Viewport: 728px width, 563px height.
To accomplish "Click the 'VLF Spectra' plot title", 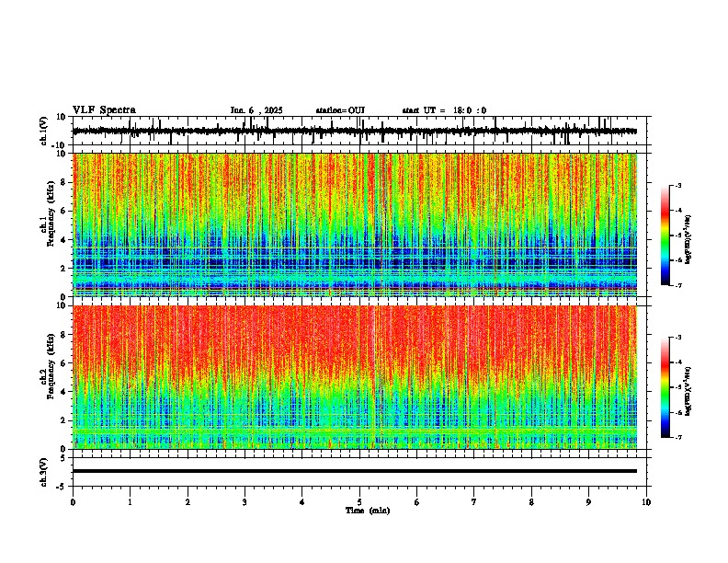I will (x=104, y=110).
